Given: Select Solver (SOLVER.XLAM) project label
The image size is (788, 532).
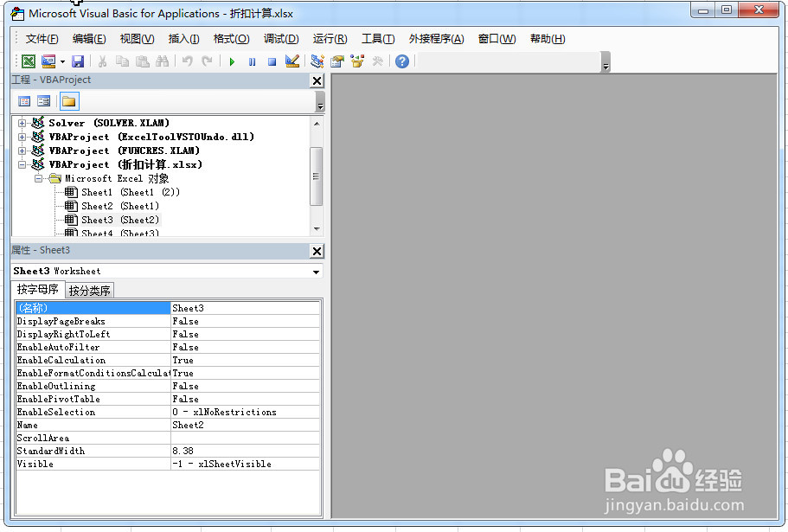Looking at the screenshot, I should click(x=108, y=123).
